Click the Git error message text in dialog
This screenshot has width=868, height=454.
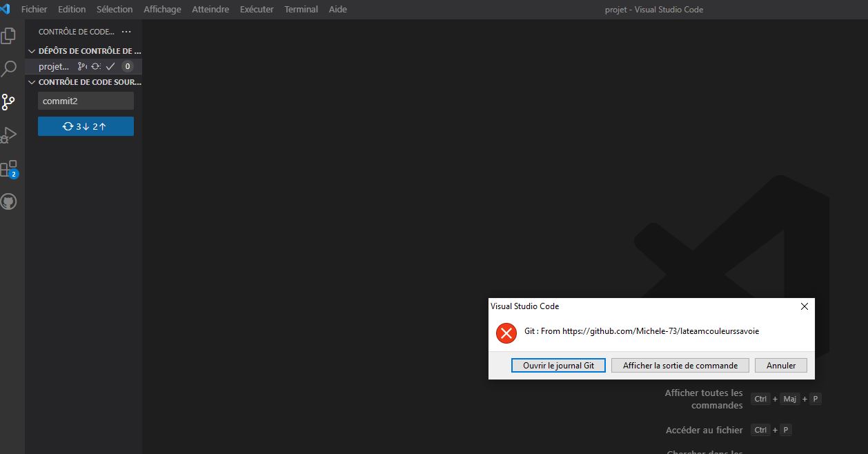pos(642,331)
